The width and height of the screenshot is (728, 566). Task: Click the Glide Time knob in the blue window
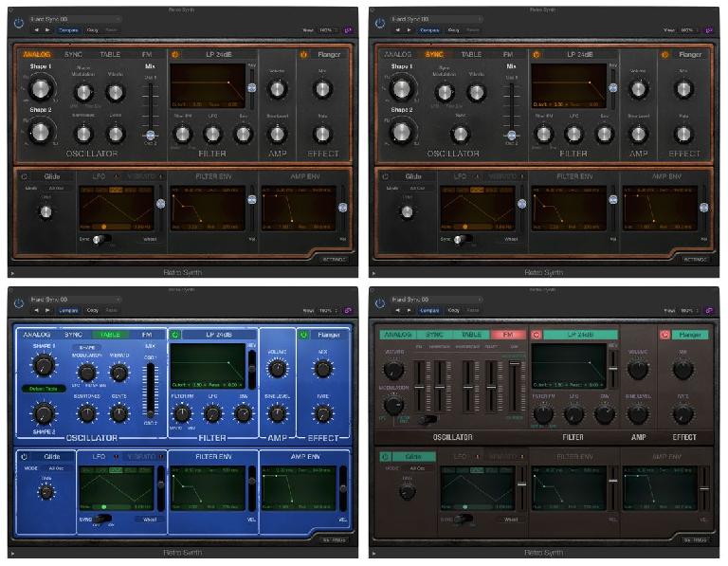coord(45,492)
